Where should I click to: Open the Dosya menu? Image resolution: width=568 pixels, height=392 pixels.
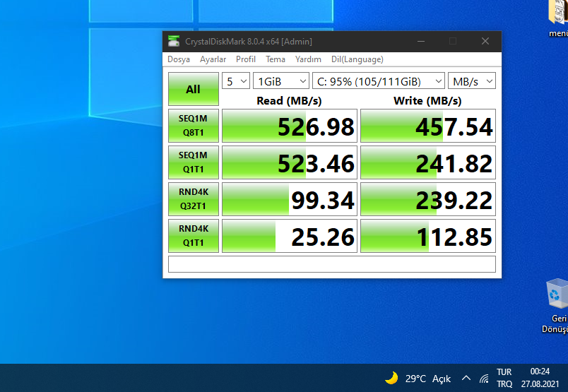coord(179,59)
